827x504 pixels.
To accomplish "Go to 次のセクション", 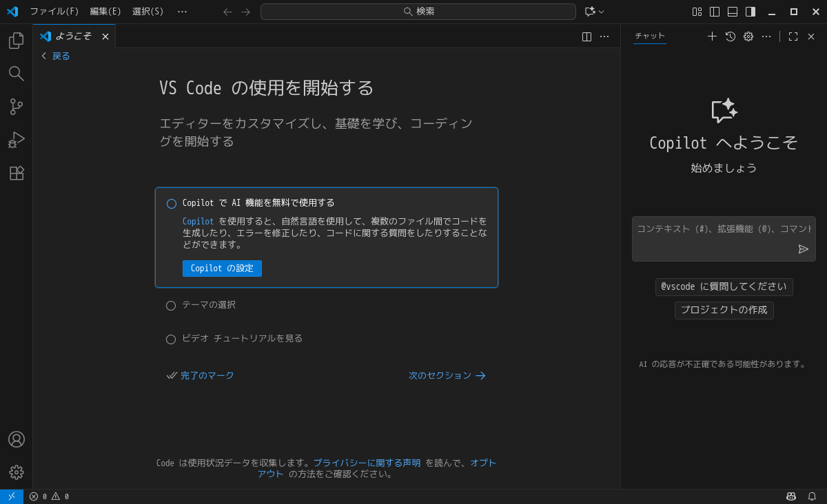I will pyautogui.click(x=447, y=375).
